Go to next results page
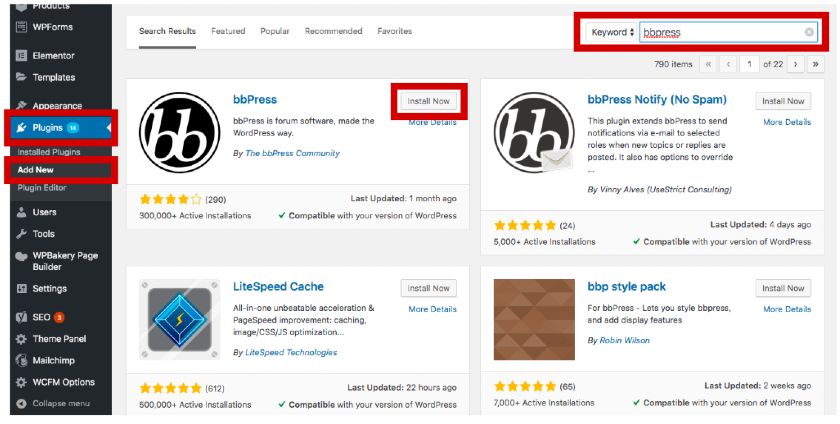This screenshot has height=424, width=840. pyautogui.click(x=796, y=64)
